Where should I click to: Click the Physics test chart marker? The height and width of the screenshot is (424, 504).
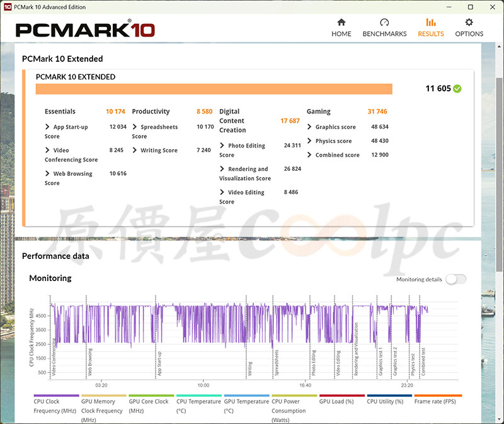[x=413, y=365]
